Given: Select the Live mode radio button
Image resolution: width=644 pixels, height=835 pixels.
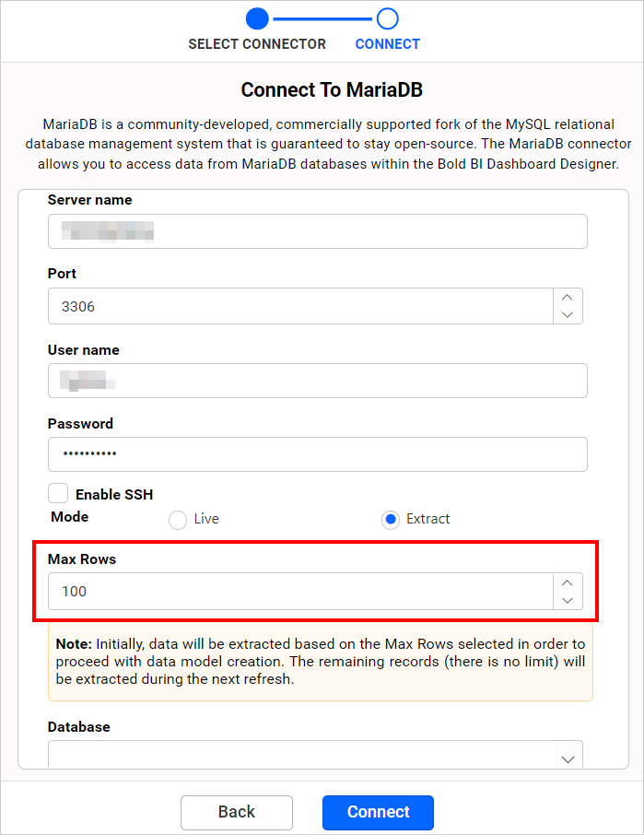Looking at the screenshot, I should point(178,519).
